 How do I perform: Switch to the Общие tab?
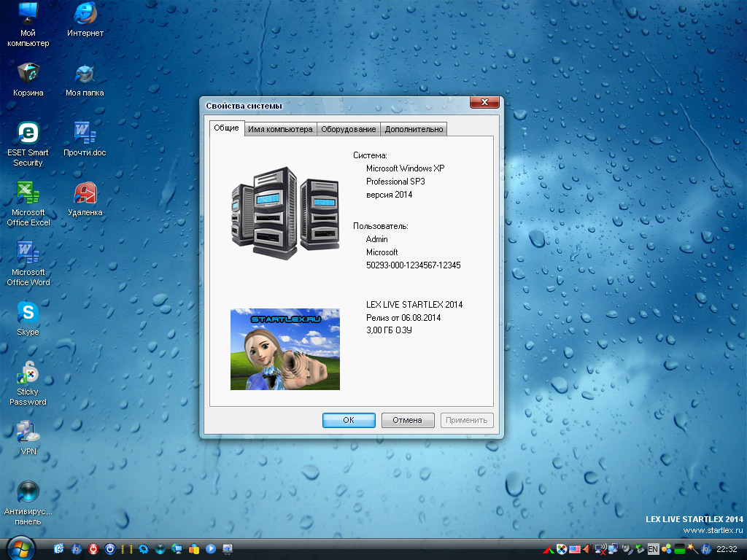pyautogui.click(x=226, y=128)
